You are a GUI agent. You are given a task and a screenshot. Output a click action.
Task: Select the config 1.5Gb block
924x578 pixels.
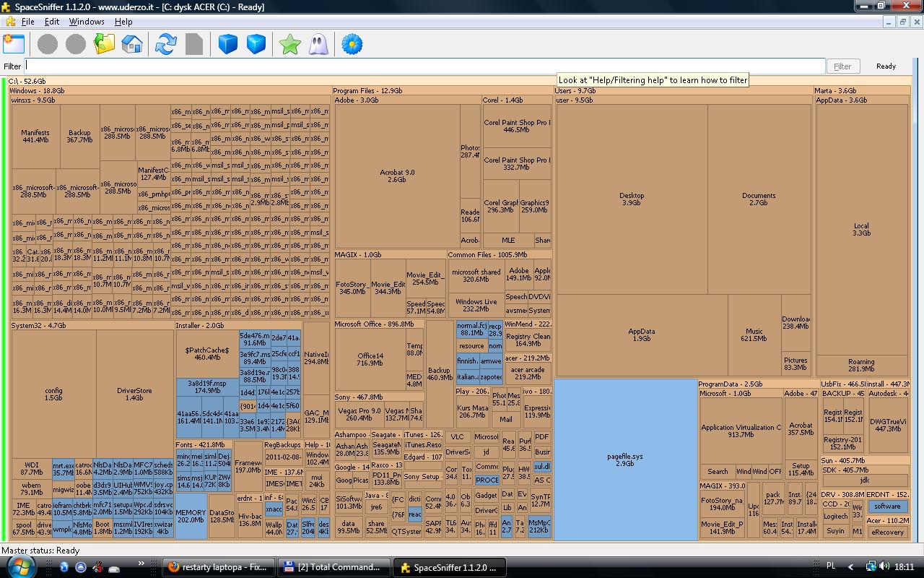53,394
